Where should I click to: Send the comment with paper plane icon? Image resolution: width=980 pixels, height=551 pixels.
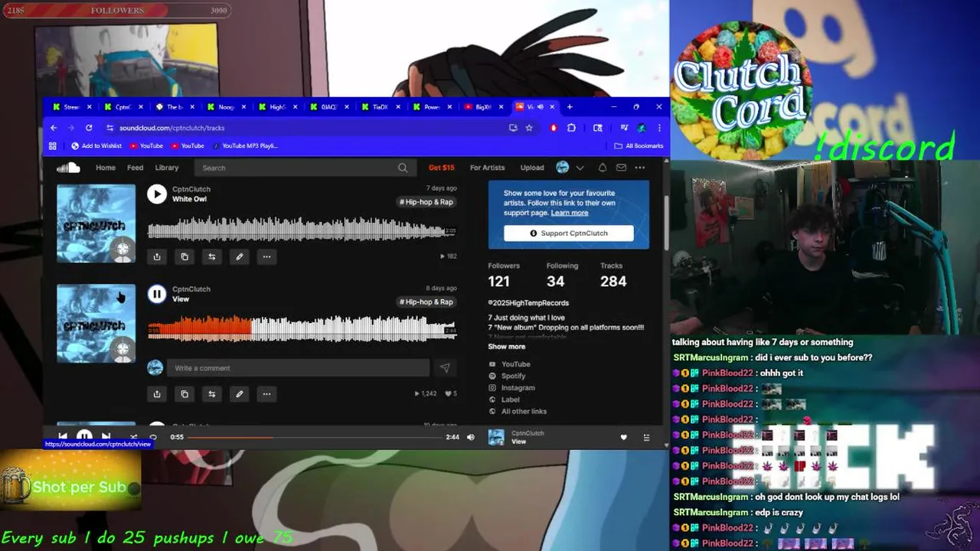click(445, 368)
